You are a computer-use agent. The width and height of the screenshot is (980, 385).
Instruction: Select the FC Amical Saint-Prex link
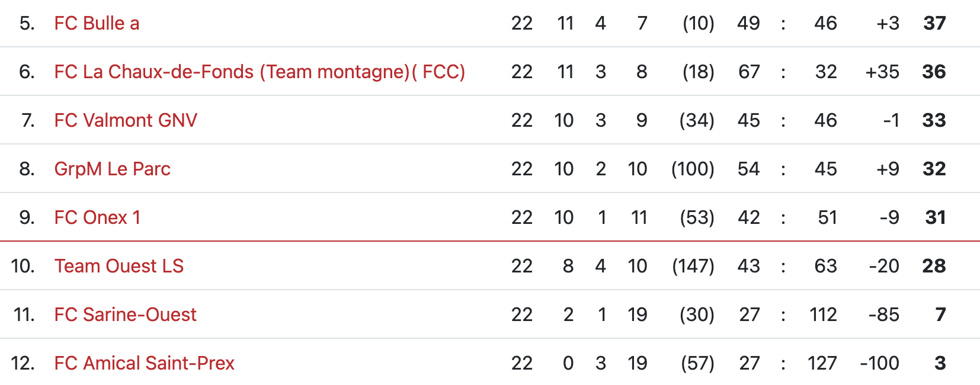click(144, 363)
